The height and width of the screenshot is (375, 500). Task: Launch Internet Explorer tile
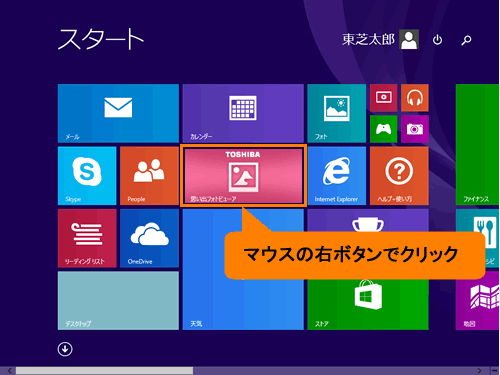[x=337, y=176]
